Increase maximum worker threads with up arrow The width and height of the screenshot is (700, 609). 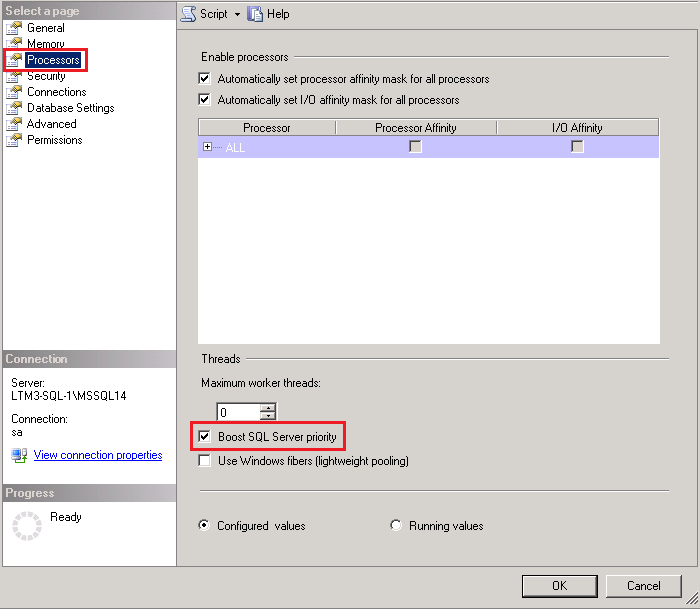click(x=268, y=408)
